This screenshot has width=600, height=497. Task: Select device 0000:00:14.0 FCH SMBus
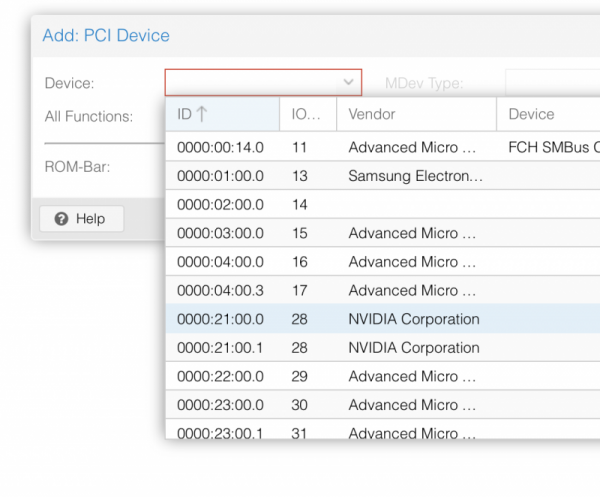(220, 147)
